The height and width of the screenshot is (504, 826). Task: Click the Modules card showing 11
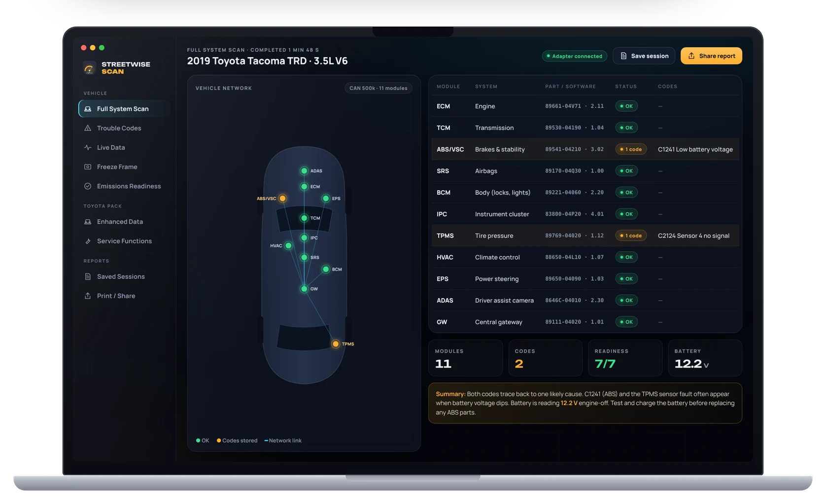pos(465,358)
